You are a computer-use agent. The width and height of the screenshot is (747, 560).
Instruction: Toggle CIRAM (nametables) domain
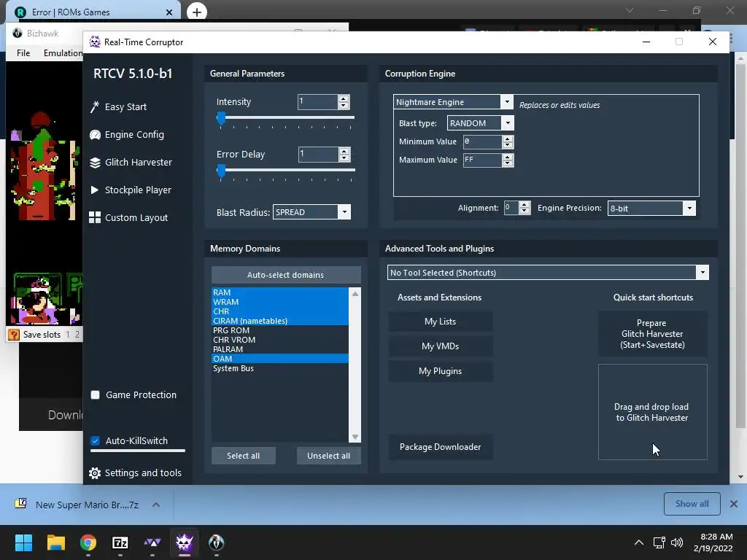tap(279, 321)
